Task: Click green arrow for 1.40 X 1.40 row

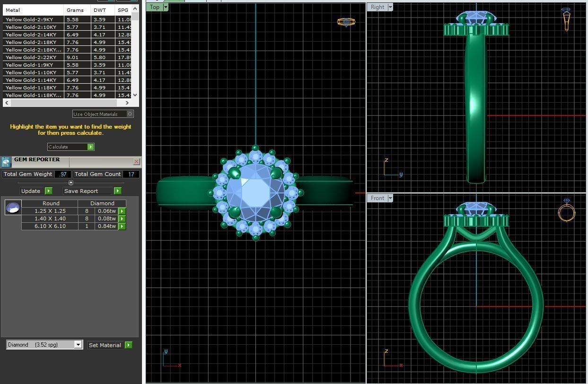Action: [x=122, y=218]
